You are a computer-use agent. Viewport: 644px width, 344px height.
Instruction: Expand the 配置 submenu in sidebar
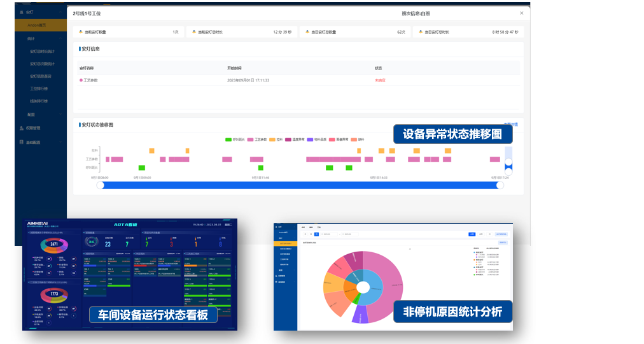[60, 114]
